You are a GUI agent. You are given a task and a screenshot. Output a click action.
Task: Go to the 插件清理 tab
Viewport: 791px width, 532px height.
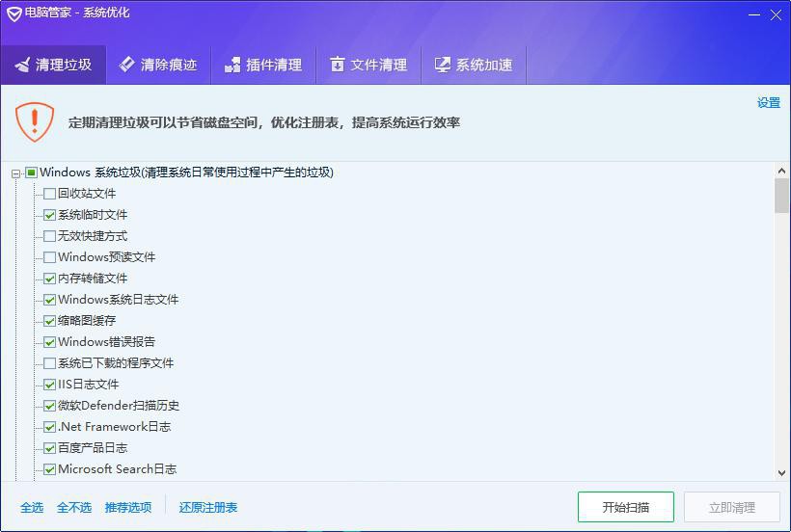[263, 65]
